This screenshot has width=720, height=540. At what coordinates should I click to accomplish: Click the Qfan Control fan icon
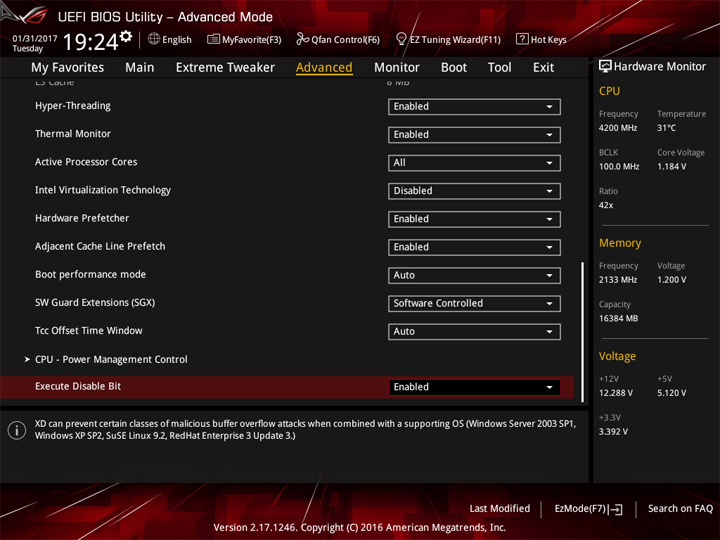pyautogui.click(x=302, y=39)
